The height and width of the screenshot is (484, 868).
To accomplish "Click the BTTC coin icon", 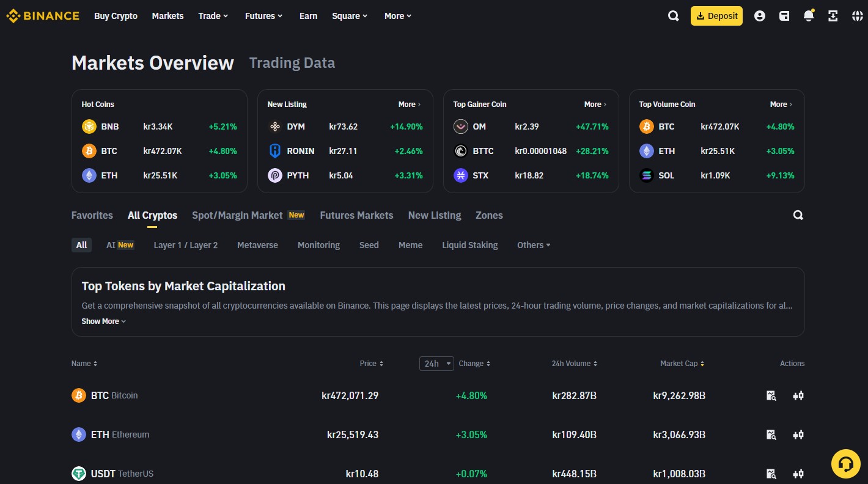I will 461,151.
